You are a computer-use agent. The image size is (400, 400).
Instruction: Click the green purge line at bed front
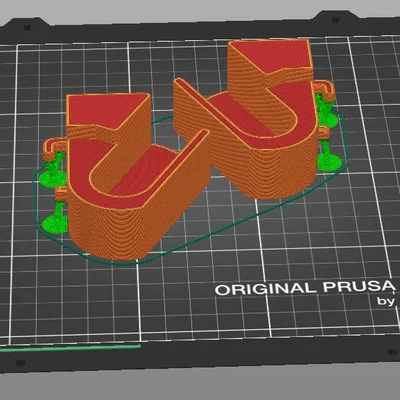(x=70, y=348)
